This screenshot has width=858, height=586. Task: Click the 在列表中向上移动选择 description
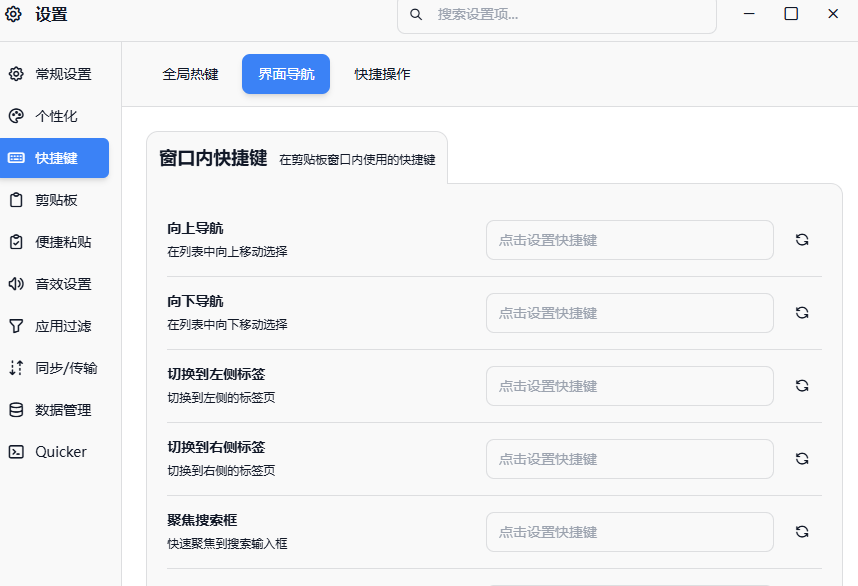(x=227, y=251)
